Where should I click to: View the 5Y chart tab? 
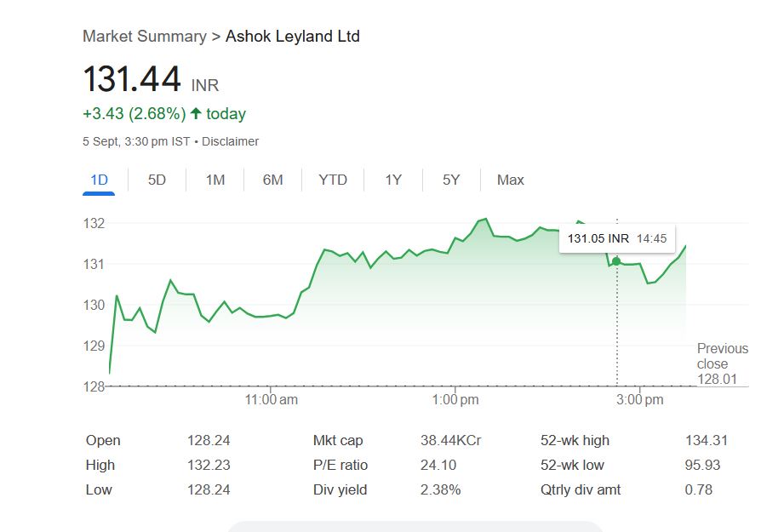[x=451, y=180]
